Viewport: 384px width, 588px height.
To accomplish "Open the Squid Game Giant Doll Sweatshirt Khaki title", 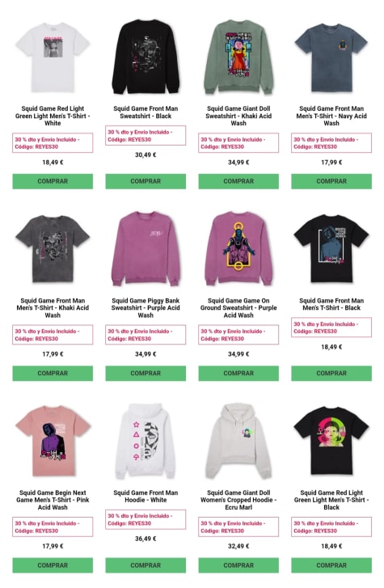I will [238, 116].
